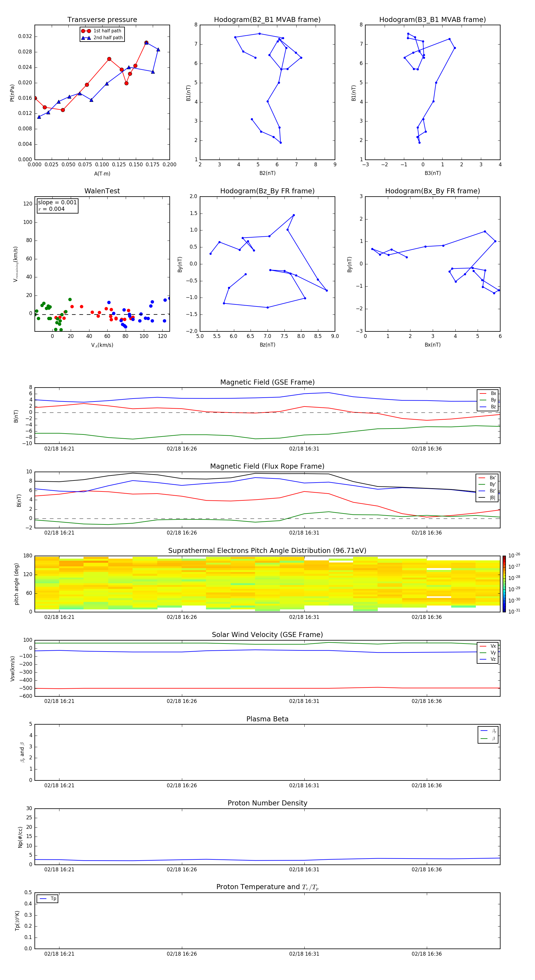Click the 'Np(#/cc)' axis label

[x=20, y=837]
